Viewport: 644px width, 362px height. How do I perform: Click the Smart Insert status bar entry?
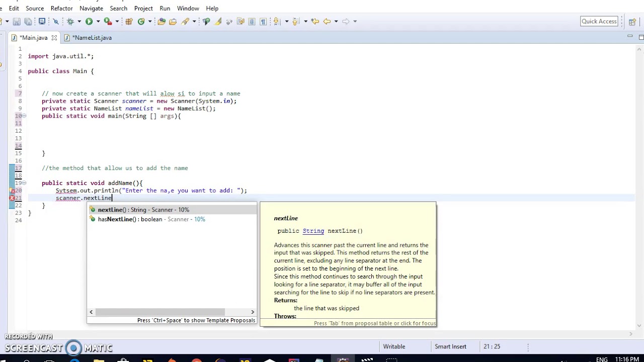click(x=450, y=346)
